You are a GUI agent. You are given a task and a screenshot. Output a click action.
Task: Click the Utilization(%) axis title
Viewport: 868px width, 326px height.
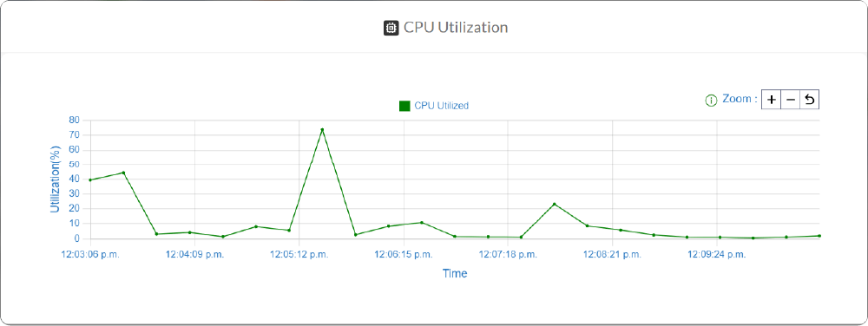click(55, 179)
